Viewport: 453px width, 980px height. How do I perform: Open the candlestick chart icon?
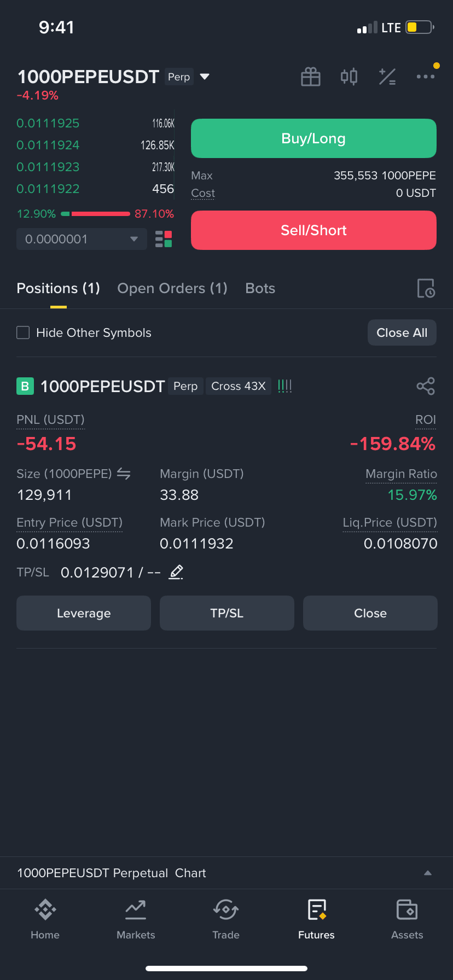349,77
